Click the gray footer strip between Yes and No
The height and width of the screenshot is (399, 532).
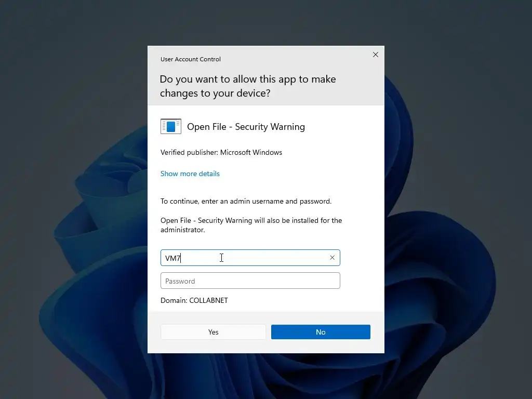pos(269,332)
